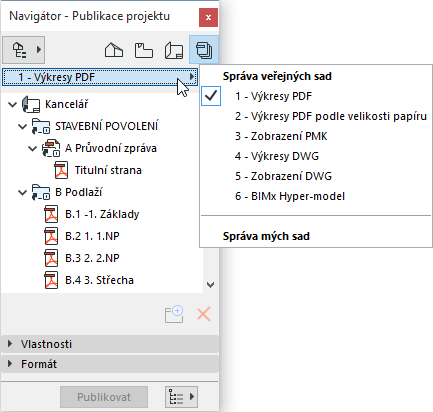Click the tree scroll down arrow

click(210, 285)
